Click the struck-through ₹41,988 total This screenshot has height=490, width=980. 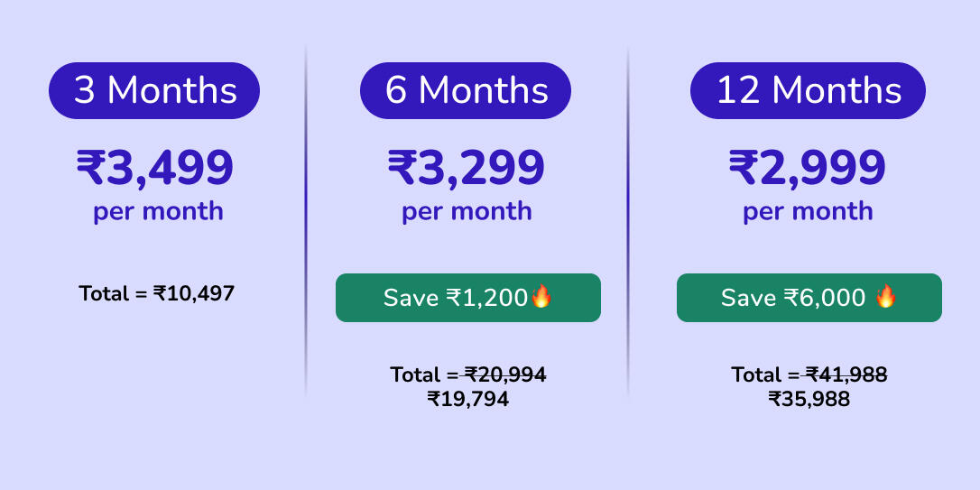tap(846, 374)
